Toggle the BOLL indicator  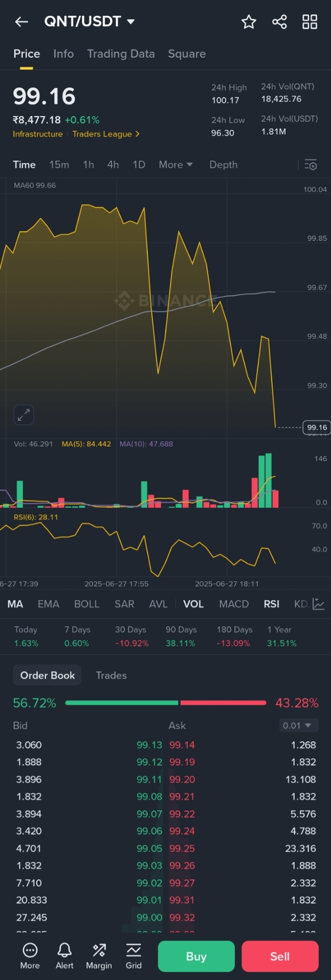click(x=87, y=604)
